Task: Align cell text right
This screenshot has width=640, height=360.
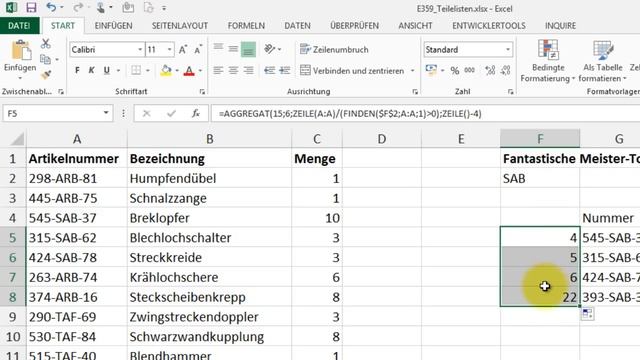Action: point(248,71)
